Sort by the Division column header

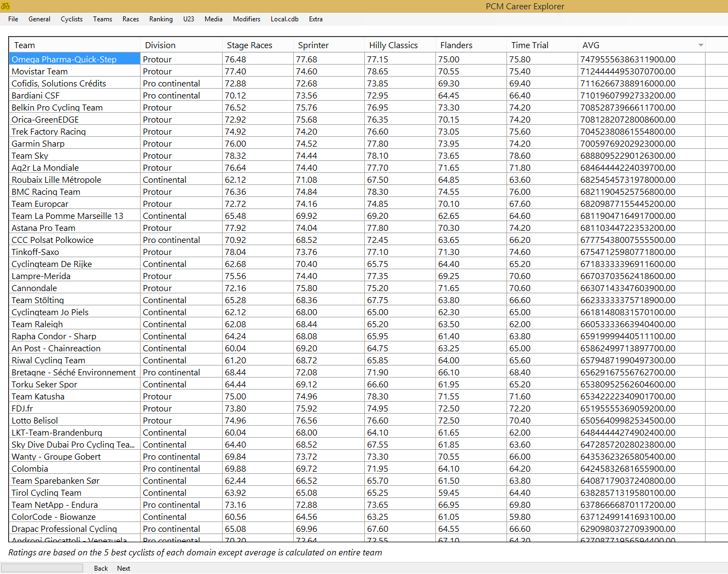(160, 45)
